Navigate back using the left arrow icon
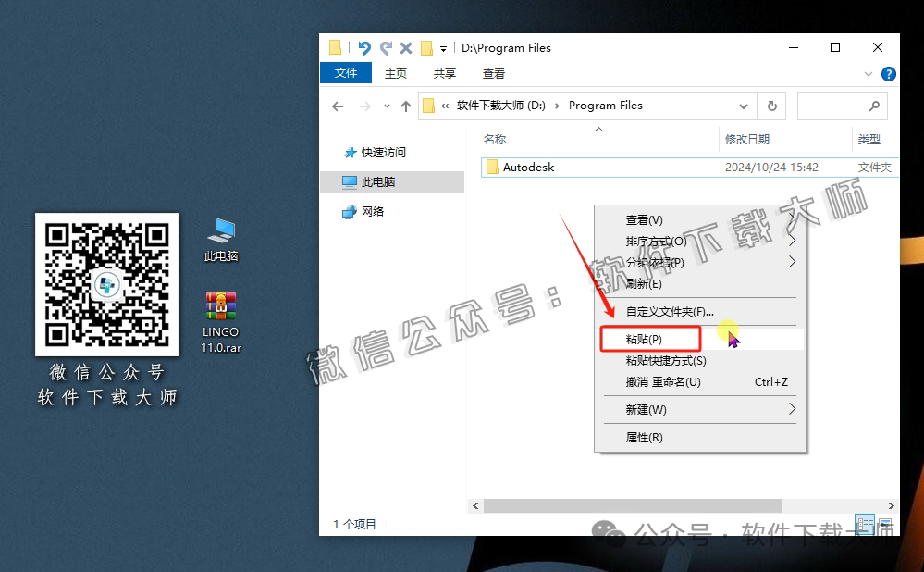924x572 pixels. pyautogui.click(x=338, y=106)
